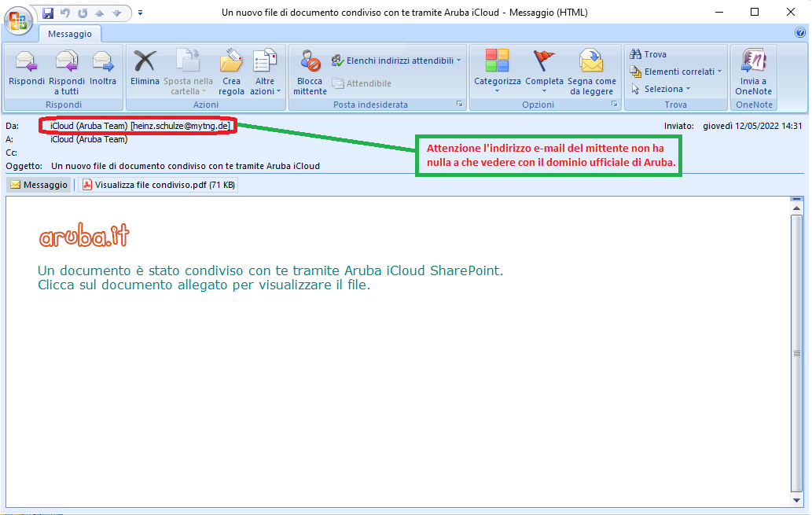Screen dimensions: 812x515
Task: Open Elenchi indirizzi attendibili dropdown
Action: click(396, 61)
